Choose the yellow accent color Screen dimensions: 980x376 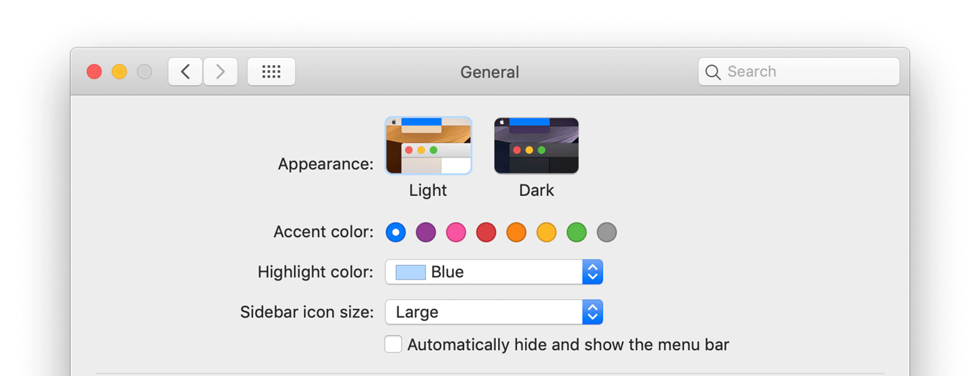(546, 233)
